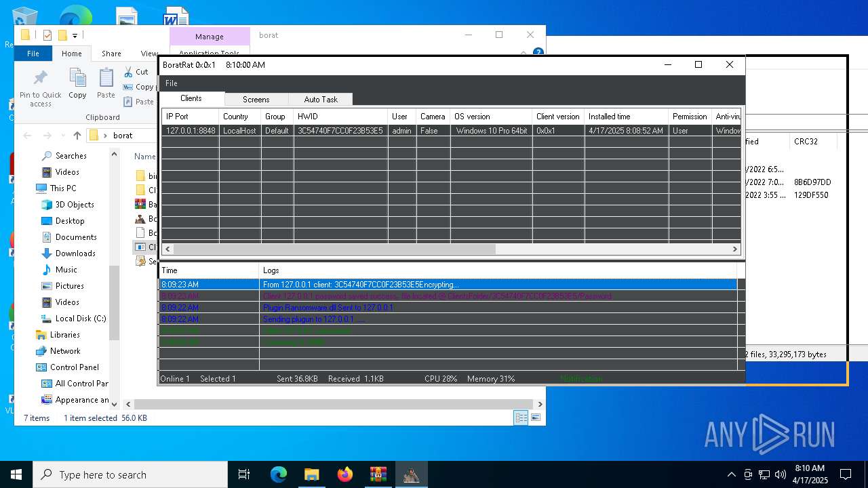Expand the breadcrumb chevron before borat
Image resolution: width=868 pixels, height=488 pixels.
point(106,136)
